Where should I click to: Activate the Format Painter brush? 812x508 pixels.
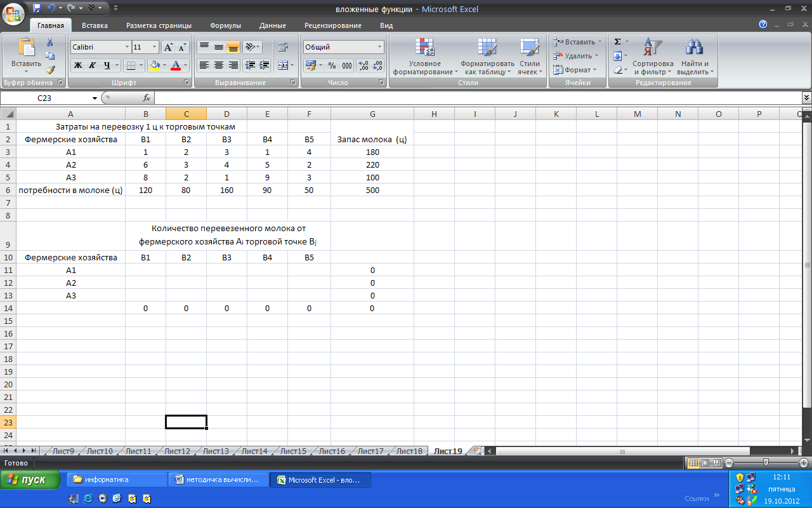tap(50, 70)
